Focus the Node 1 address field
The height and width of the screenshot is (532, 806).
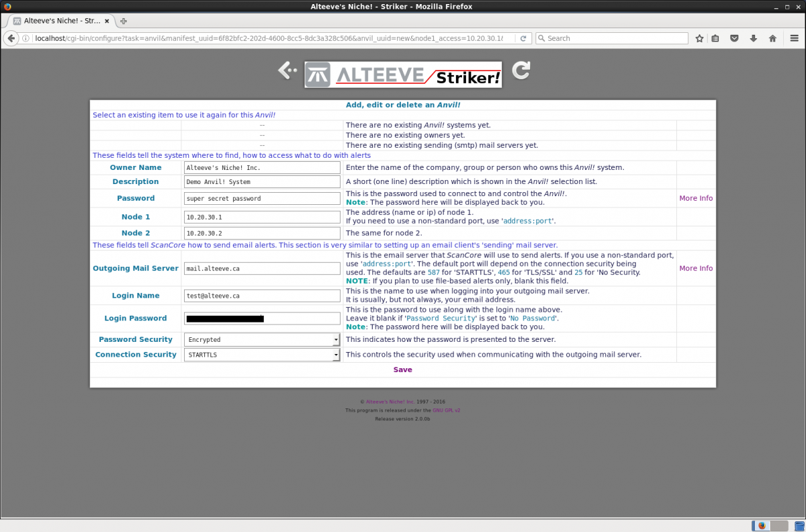point(262,217)
